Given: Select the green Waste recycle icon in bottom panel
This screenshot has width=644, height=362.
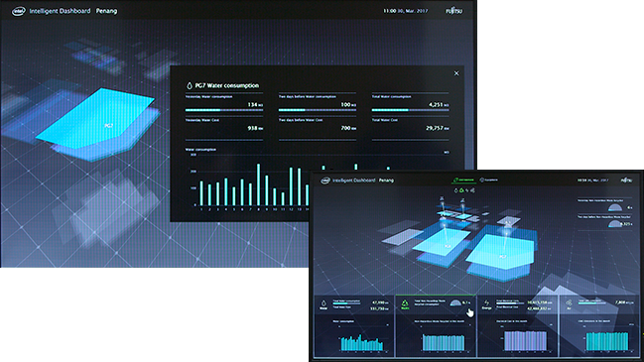Looking at the screenshot, I should [405, 303].
